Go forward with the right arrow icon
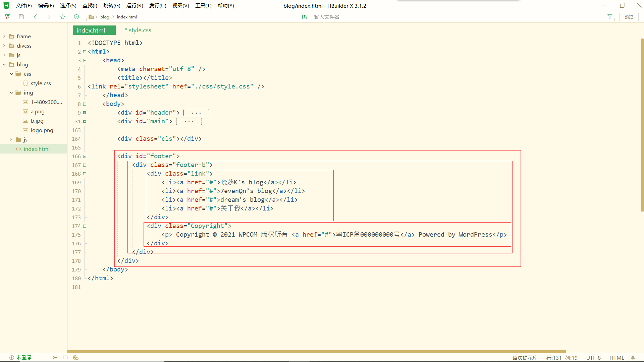 (49, 17)
